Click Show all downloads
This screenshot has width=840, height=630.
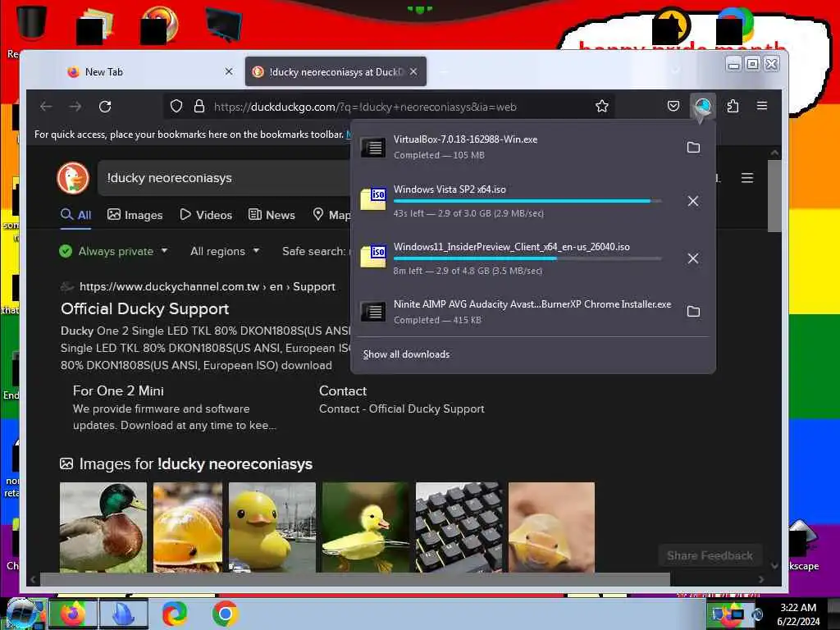point(406,354)
